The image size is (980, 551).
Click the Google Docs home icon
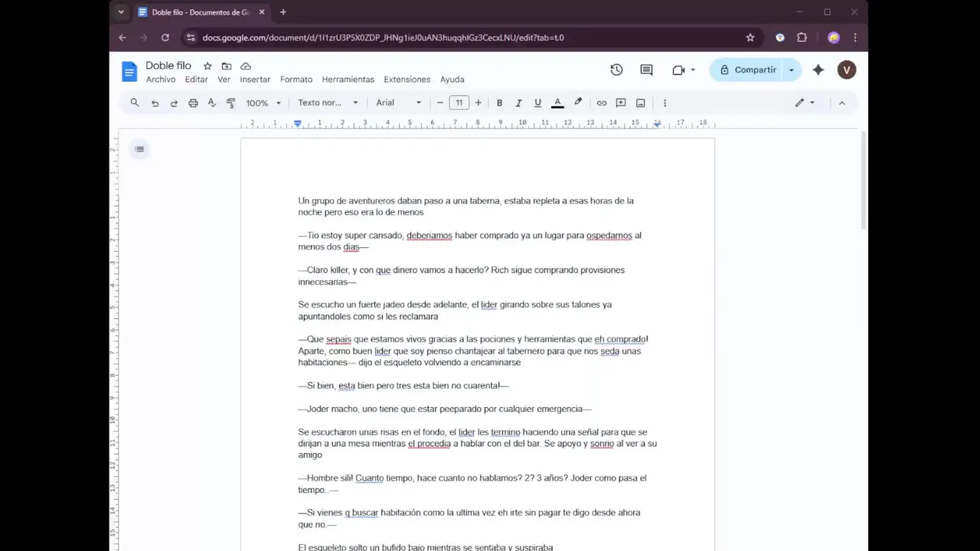[129, 71]
